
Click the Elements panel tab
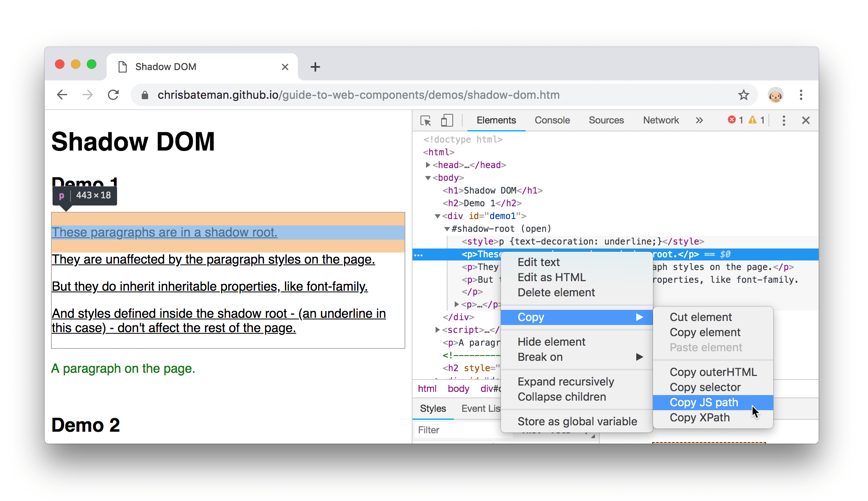(x=496, y=120)
